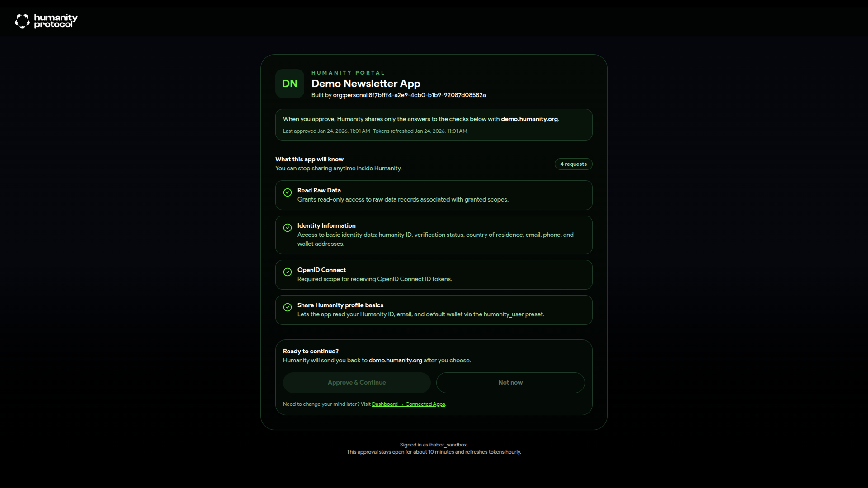The image size is (868, 488).
Task: Click demo.humanity.org in Ready to continue section
Action: point(395,361)
